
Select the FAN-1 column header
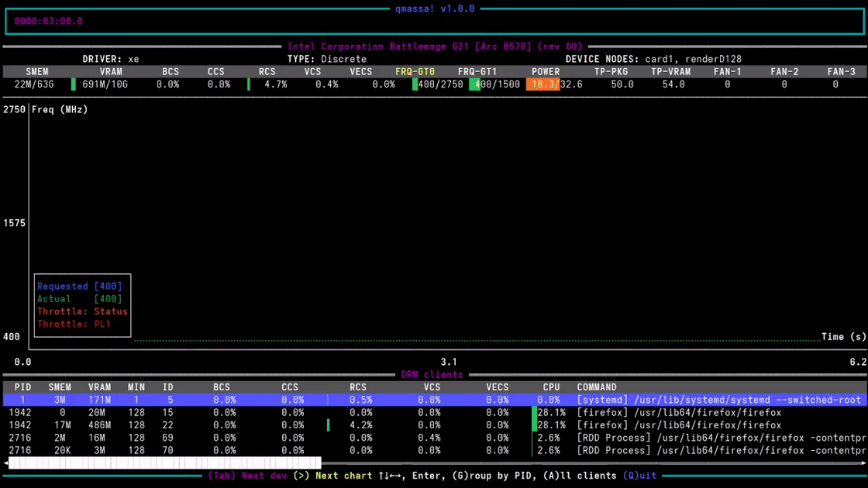(x=728, y=71)
